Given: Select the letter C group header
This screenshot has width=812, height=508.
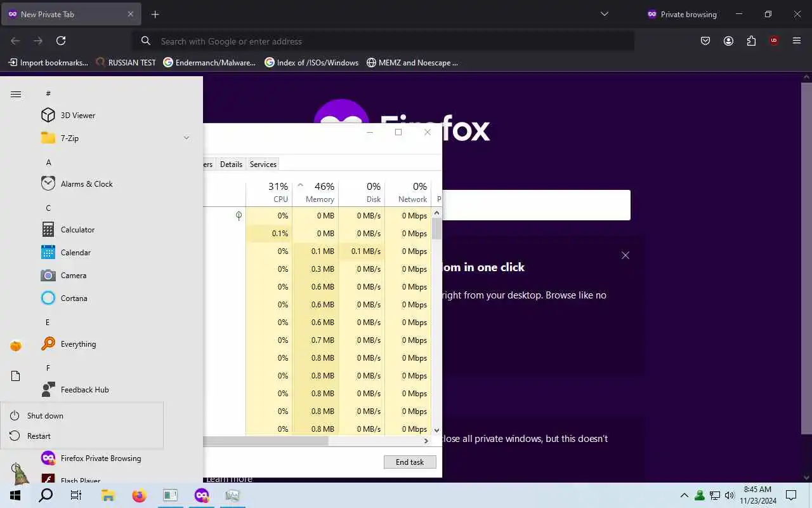Looking at the screenshot, I should (x=48, y=208).
